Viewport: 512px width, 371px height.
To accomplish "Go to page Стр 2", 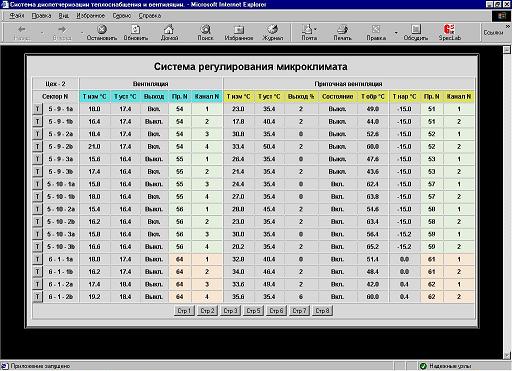I will 207,311.
